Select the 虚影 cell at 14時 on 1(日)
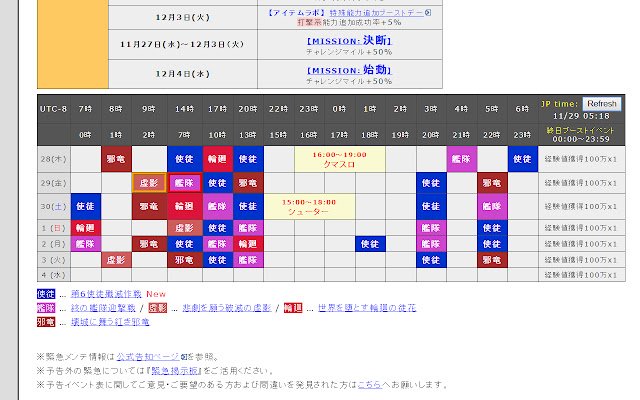 184,228
